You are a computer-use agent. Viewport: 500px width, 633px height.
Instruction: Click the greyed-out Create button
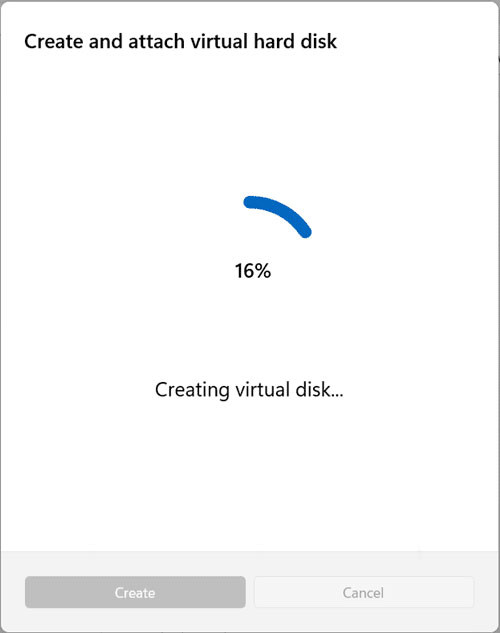tap(135, 592)
